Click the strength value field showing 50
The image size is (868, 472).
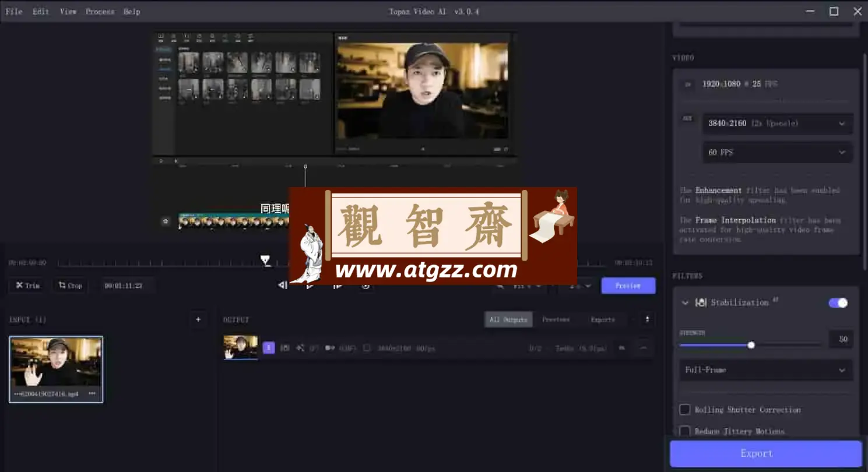click(841, 339)
